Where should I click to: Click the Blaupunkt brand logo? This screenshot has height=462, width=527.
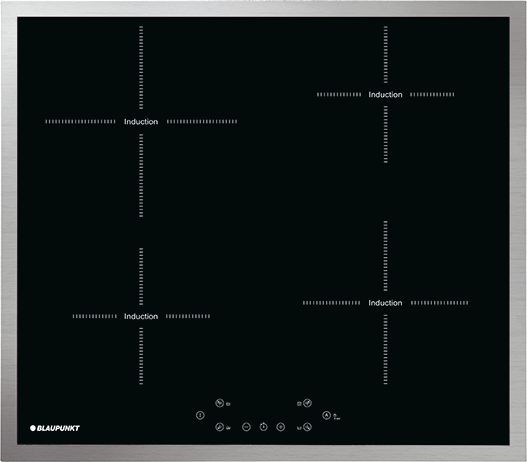click(x=55, y=428)
